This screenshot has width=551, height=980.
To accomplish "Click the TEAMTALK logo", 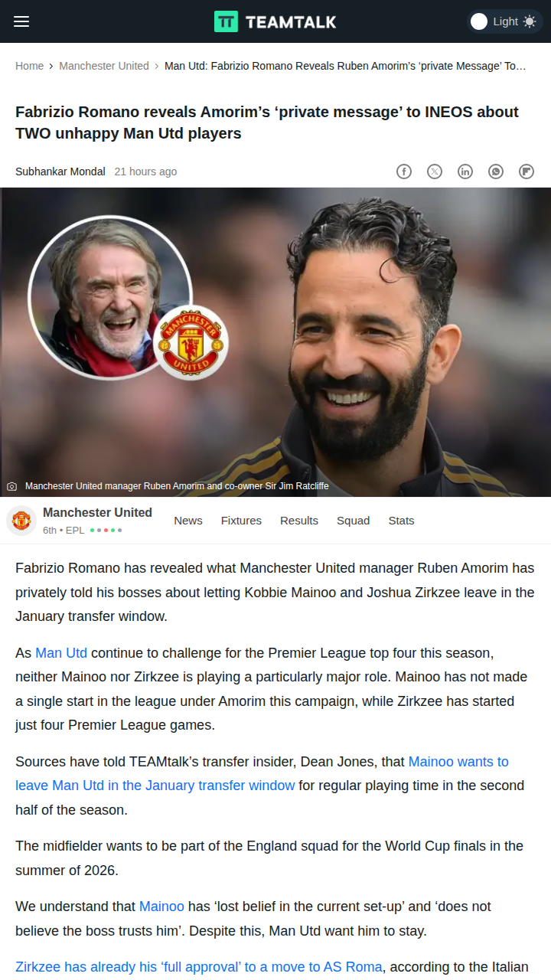I will [275, 21].
